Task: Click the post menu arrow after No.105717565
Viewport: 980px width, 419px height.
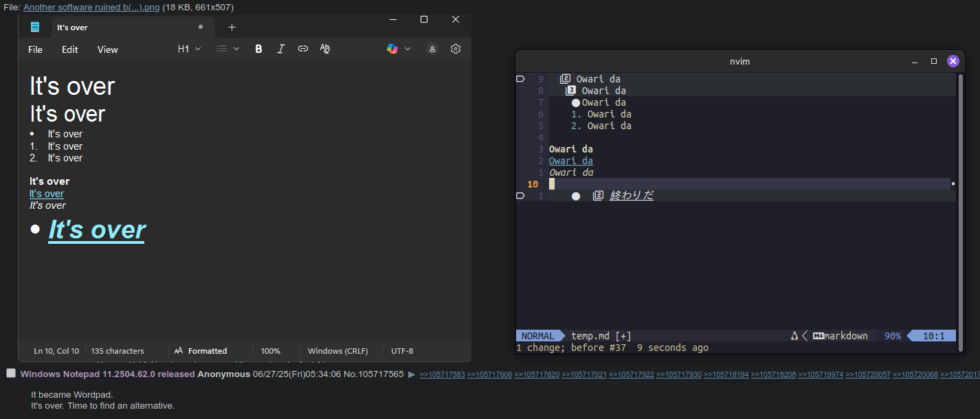Action: (412, 374)
